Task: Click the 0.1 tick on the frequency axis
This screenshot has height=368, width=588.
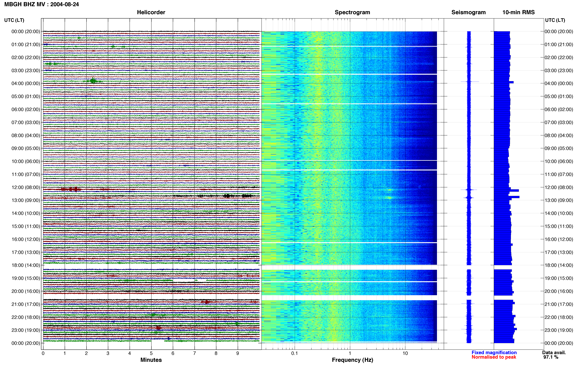Action: pos(295,353)
